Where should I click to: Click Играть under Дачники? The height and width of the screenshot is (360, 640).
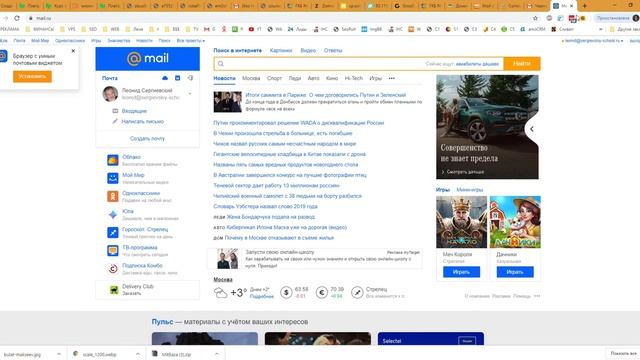click(x=515, y=272)
